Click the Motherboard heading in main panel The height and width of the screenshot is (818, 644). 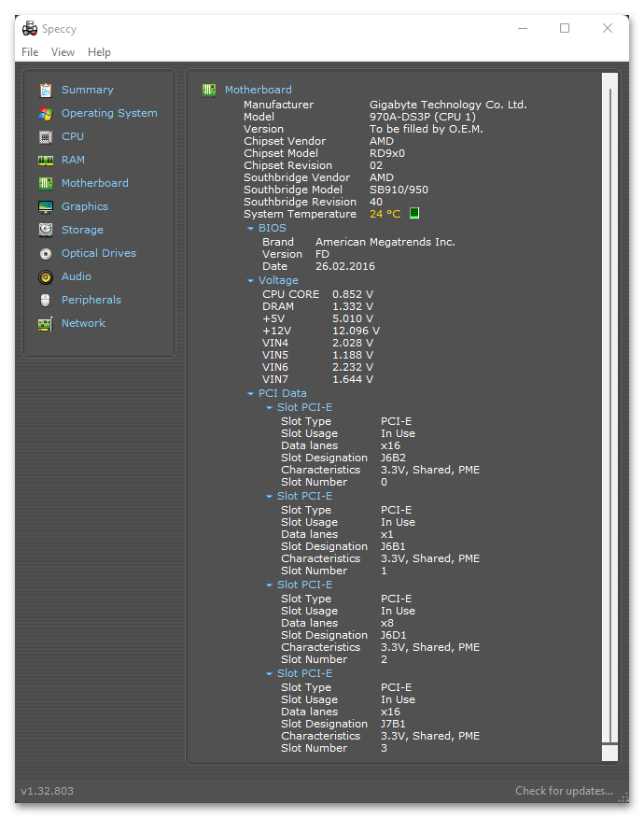pos(259,90)
